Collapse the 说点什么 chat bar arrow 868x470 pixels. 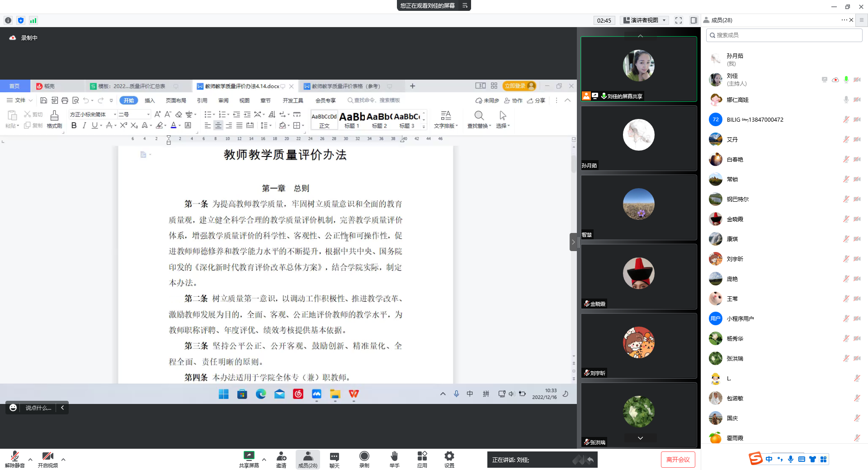(x=62, y=408)
